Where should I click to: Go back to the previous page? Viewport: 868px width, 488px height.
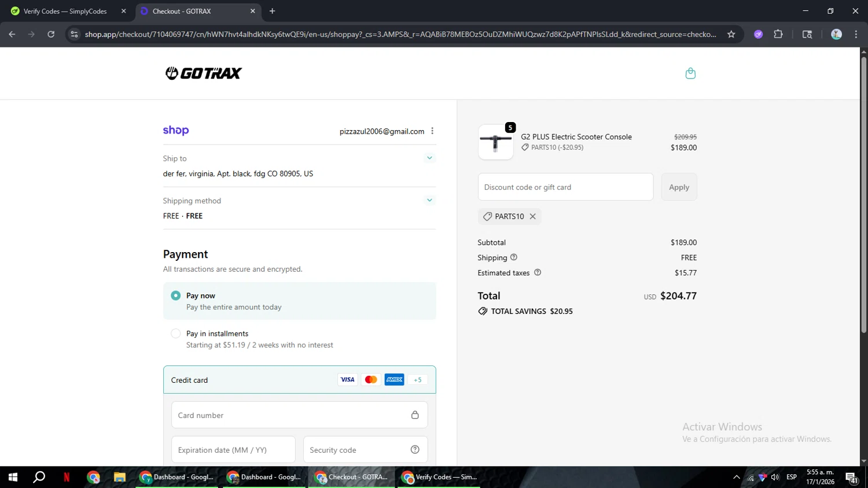[x=12, y=34]
